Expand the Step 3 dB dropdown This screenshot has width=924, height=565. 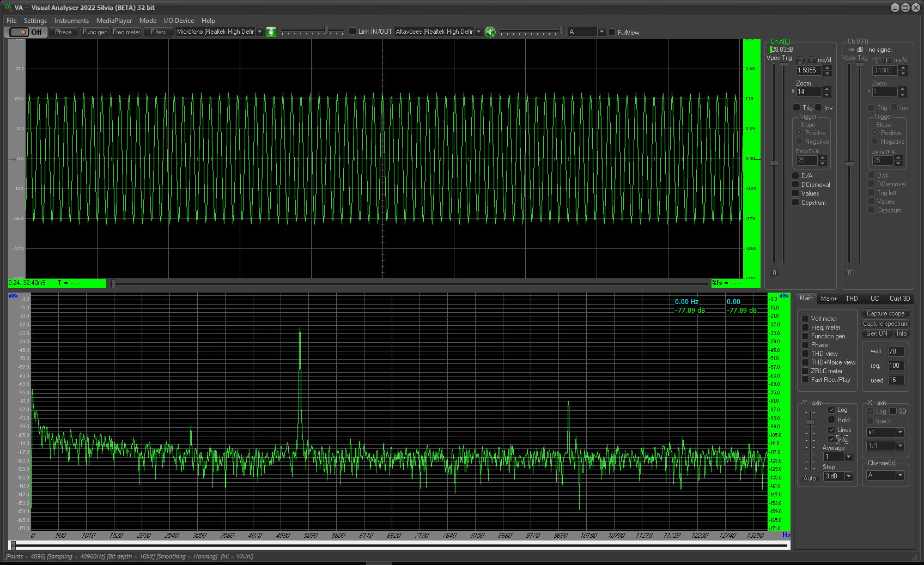[848, 477]
